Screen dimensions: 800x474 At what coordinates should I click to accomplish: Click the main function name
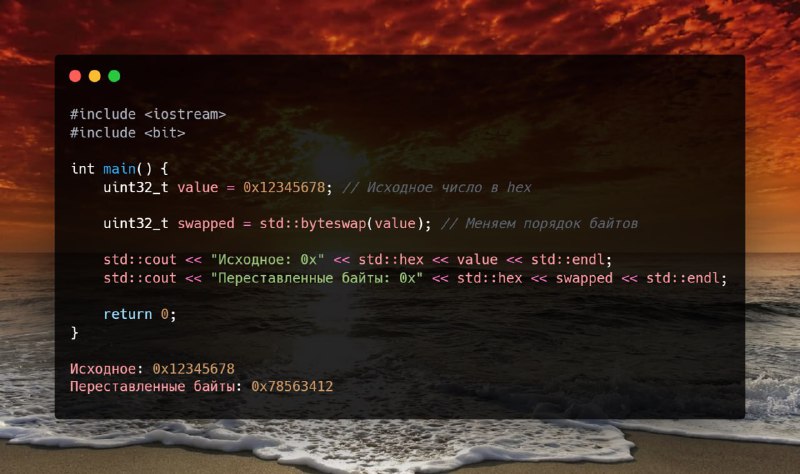(x=119, y=169)
